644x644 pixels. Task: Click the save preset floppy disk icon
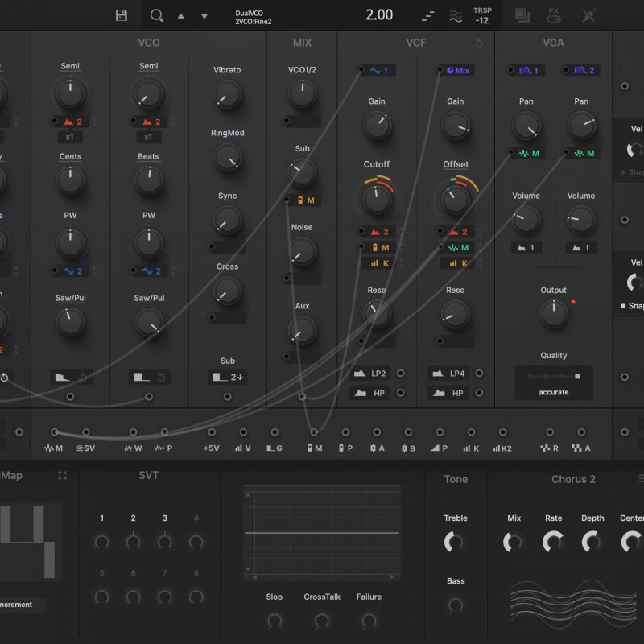coord(122,15)
